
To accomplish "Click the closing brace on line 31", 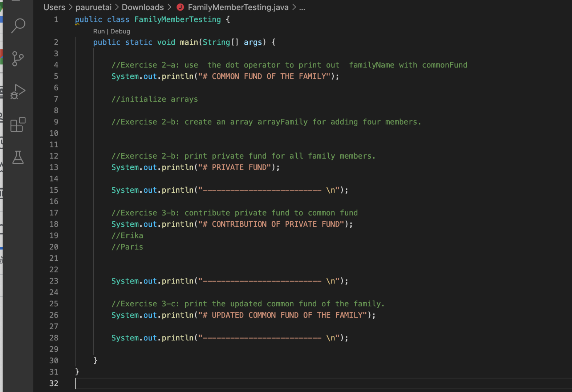I will point(77,372).
